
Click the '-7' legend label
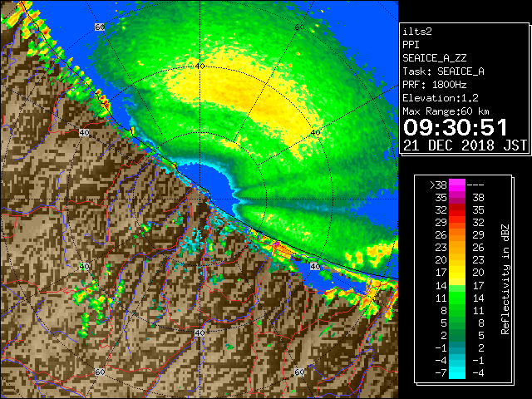pyautogui.click(x=441, y=372)
